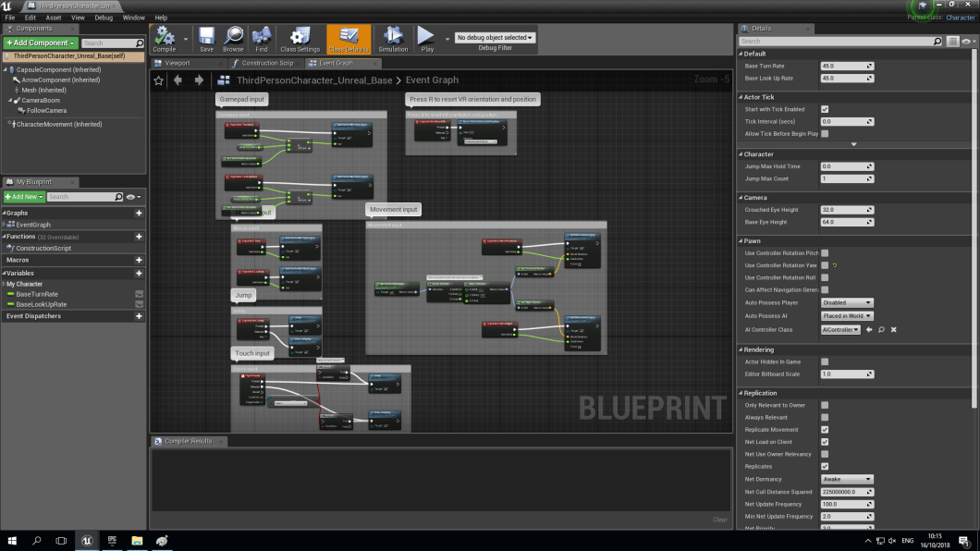The height and width of the screenshot is (551, 980).
Task: Select the Compiler Results tab
Action: [188, 441]
